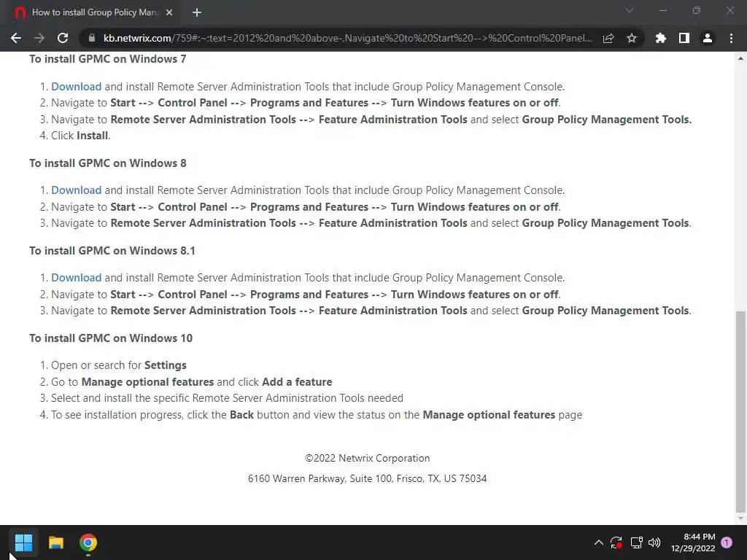
Task: Click the sync update tray icon
Action: [616, 542]
